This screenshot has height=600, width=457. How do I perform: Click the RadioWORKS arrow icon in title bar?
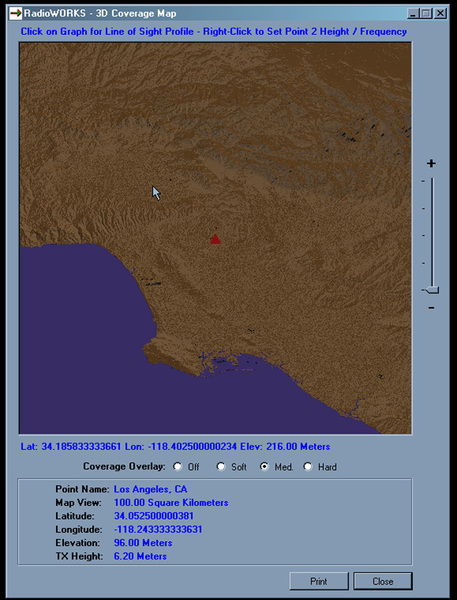pos(15,13)
